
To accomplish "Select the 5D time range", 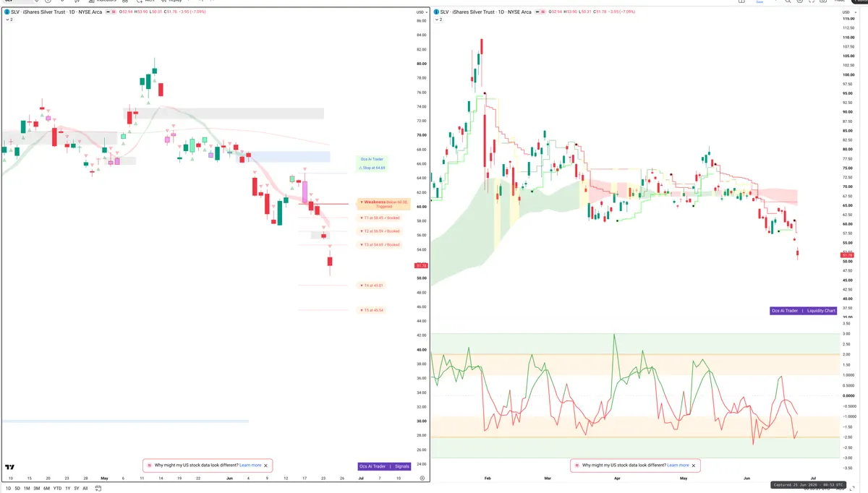I will pos(17,489).
